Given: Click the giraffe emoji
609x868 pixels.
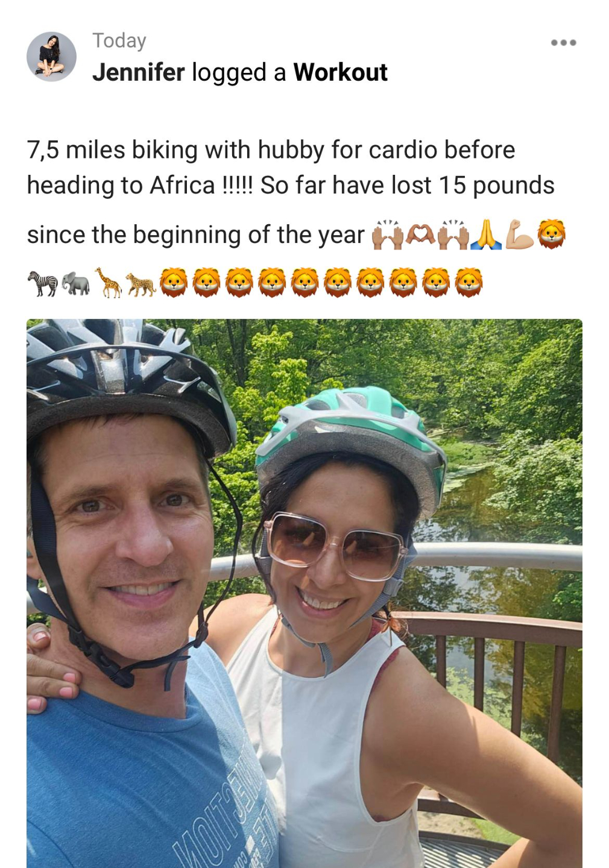Looking at the screenshot, I should [x=109, y=283].
